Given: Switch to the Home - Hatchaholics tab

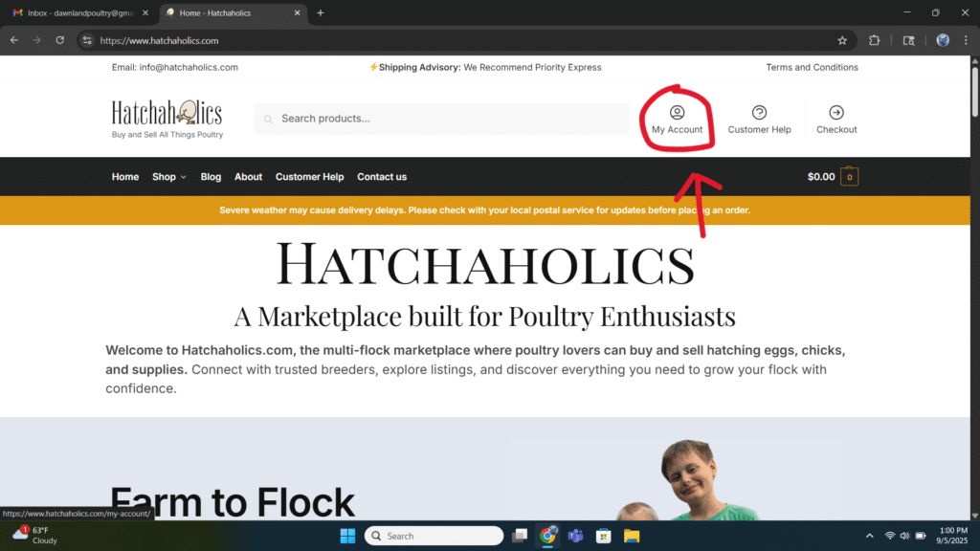Looking at the screenshot, I should (x=234, y=12).
